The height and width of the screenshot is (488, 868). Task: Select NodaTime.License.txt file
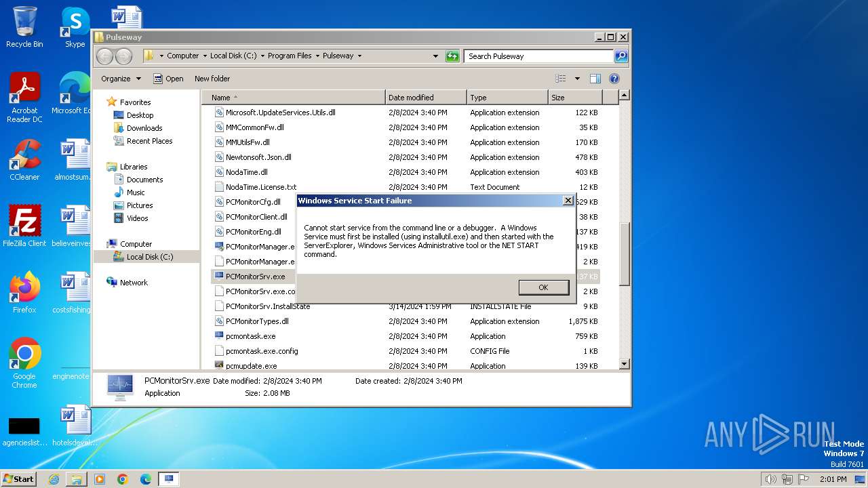coord(260,187)
